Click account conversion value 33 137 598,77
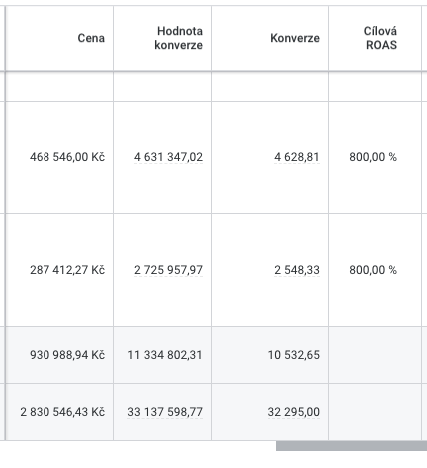Image resolution: width=427 pixels, height=468 pixels. coord(165,412)
